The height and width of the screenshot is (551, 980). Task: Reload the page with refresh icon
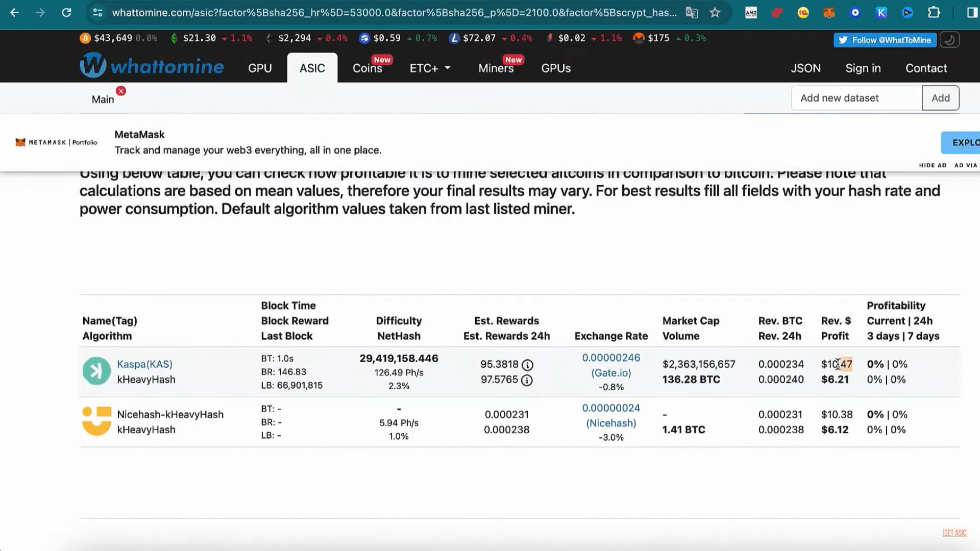pos(66,13)
